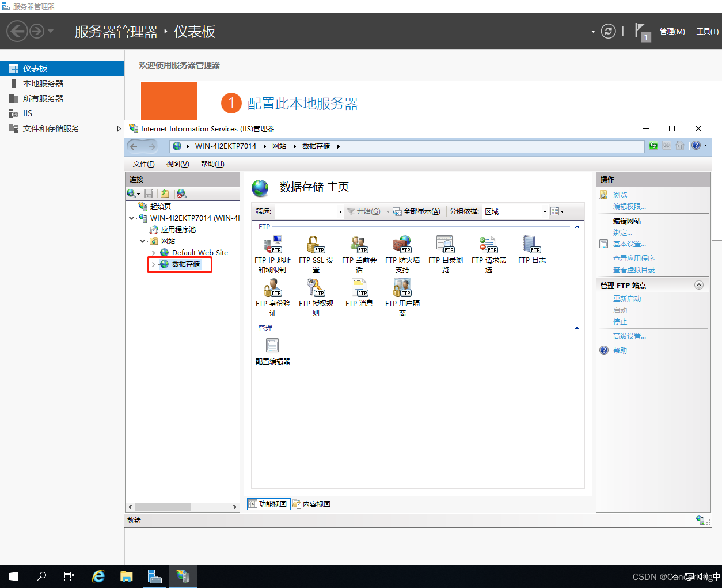722x588 pixels.
Task: Click 高级设置... action link
Action: click(629, 336)
